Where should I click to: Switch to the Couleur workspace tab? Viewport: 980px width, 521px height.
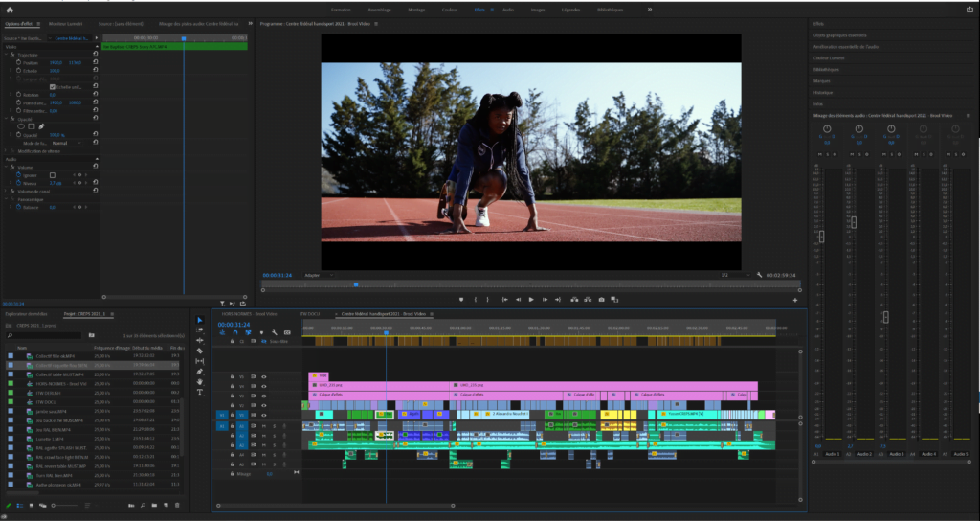point(451,9)
